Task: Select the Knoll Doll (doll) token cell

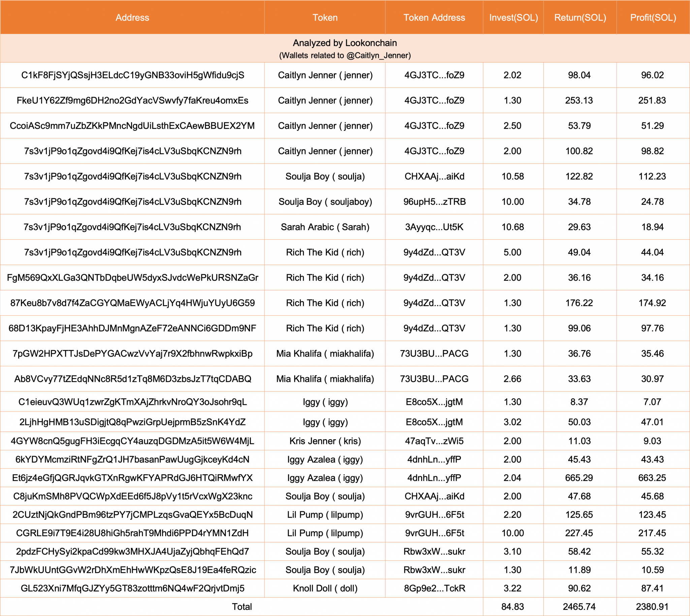Action: [x=325, y=588]
